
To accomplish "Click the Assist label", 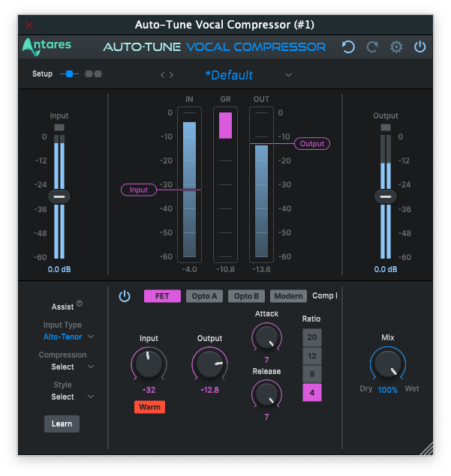I will click(62, 307).
